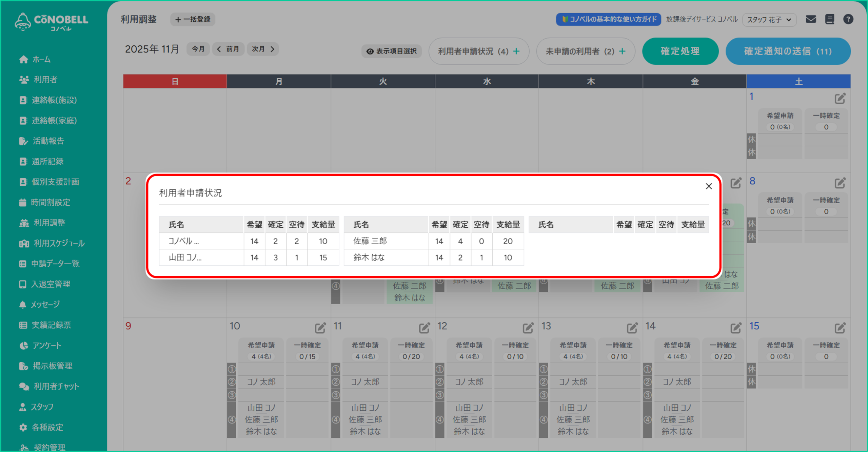Viewport: 868px width, 452px height.
Task: Click the mail envelope icon in header
Action: point(811,19)
